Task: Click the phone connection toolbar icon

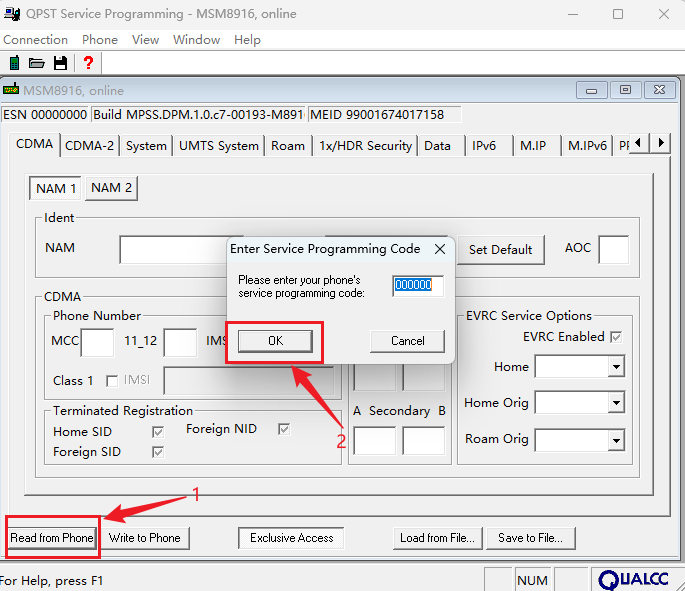Action: coord(14,63)
